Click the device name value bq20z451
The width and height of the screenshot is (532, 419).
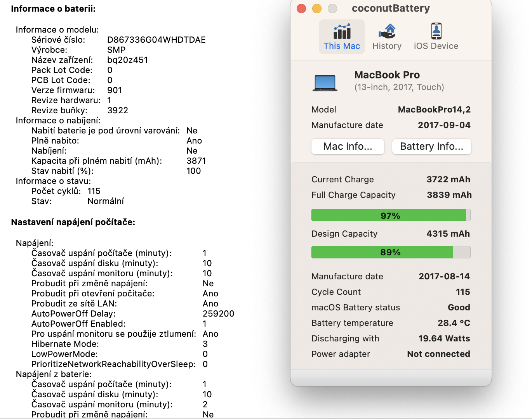[x=127, y=60]
